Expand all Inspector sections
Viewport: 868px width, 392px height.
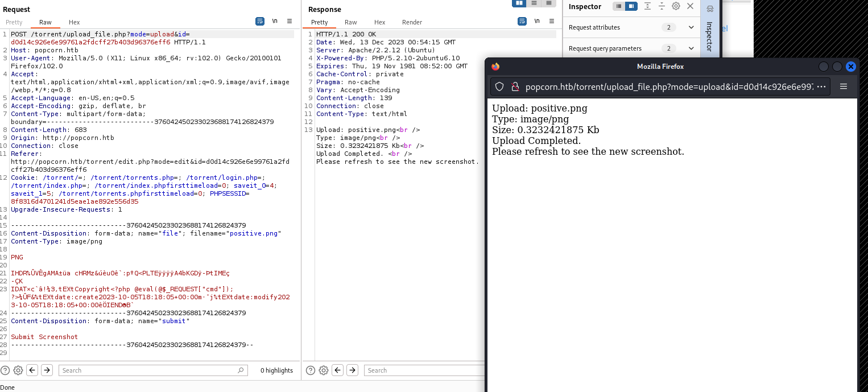648,6
